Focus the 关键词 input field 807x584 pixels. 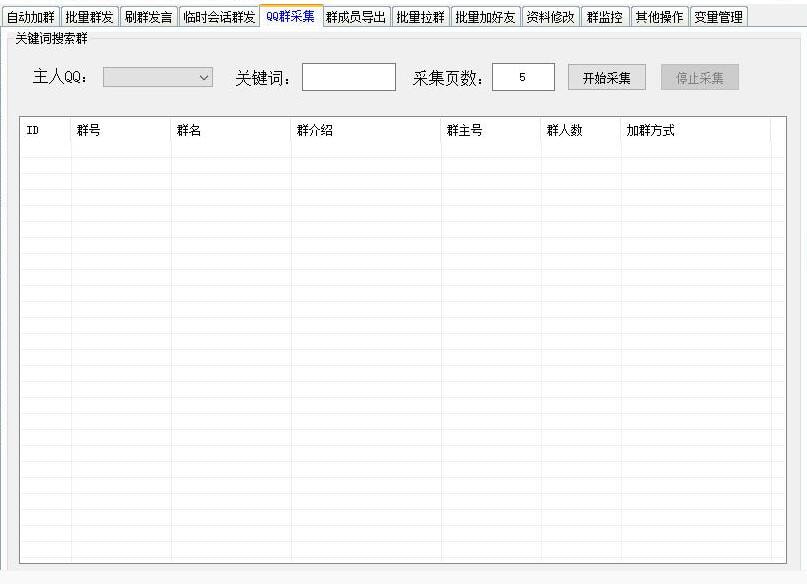[x=349, y=77]
